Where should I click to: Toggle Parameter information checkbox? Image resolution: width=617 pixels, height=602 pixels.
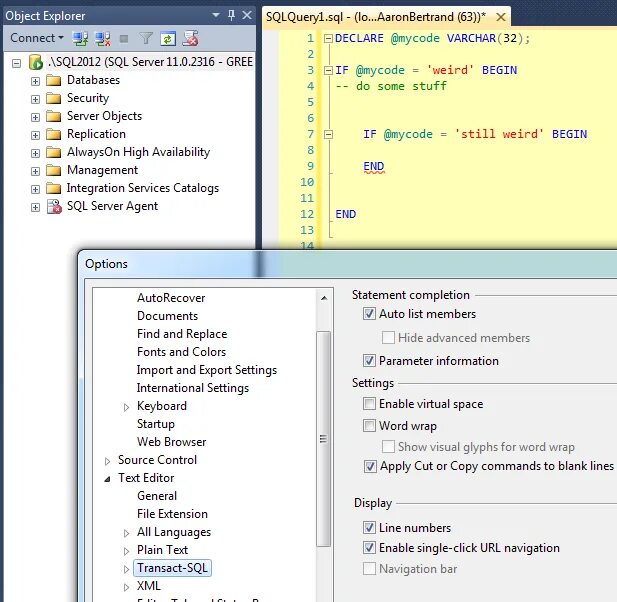coord(369,361)
